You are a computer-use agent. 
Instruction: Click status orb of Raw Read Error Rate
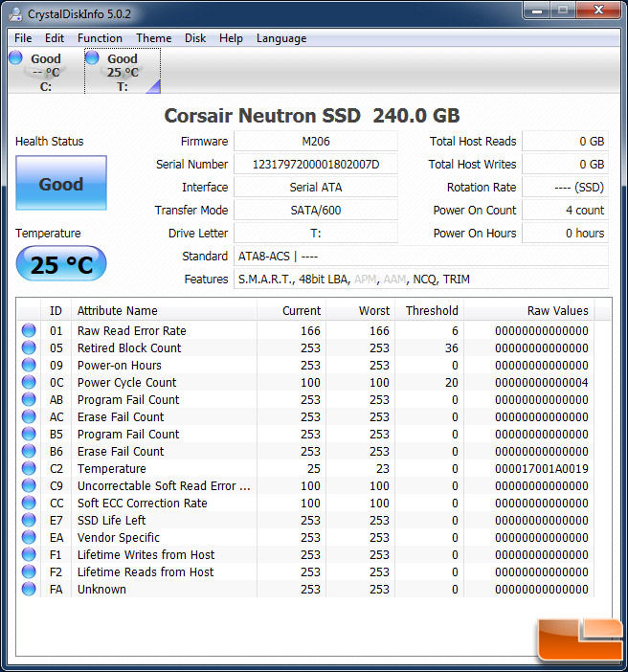click(29, 330)
